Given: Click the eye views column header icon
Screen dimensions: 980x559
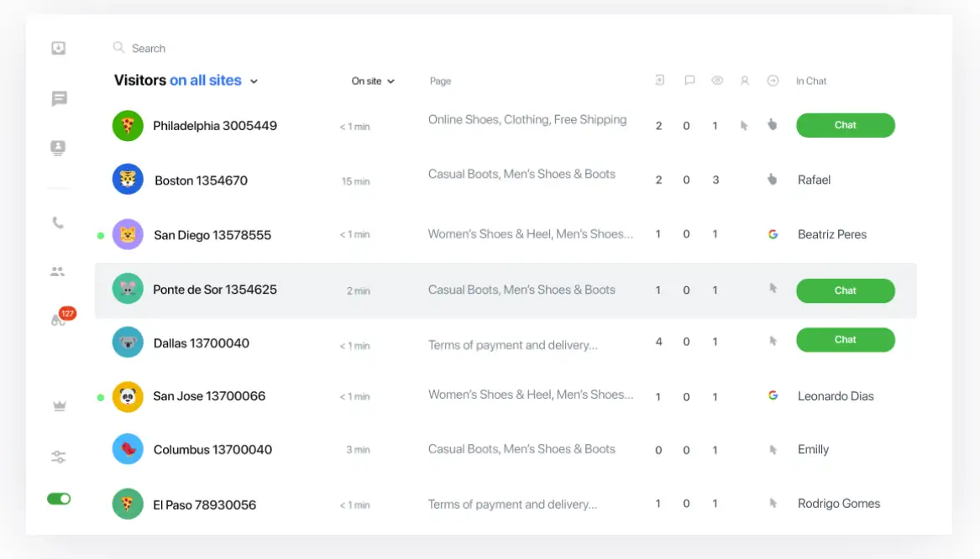Looking at the screenshot, I should pyautogui.click(x=717, y=81).
